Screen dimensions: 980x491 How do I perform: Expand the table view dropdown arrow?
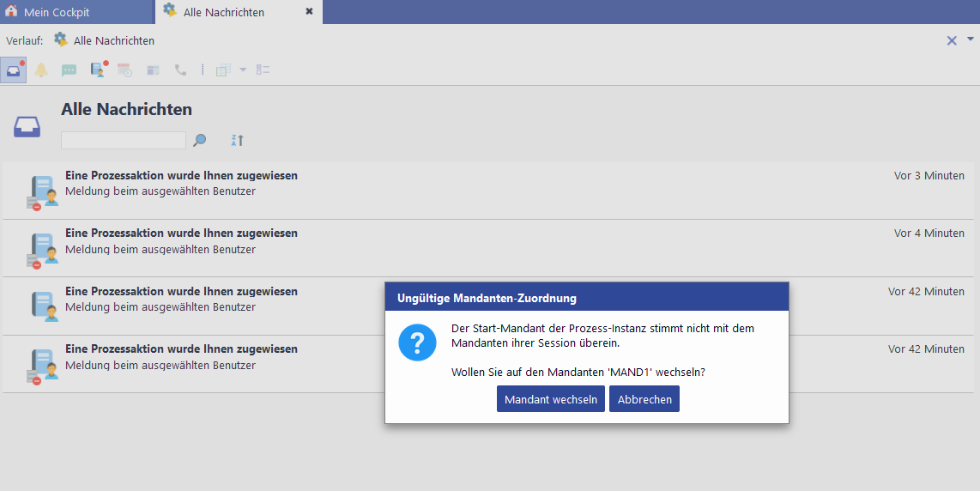[x=243, y=70]
